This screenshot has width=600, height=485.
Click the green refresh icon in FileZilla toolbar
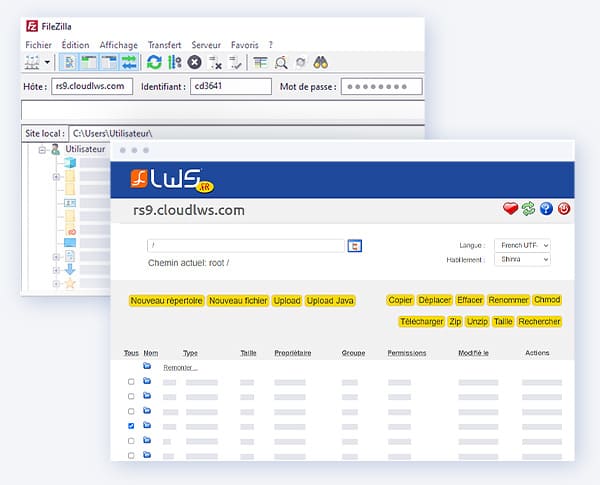[x=154, y=62]
